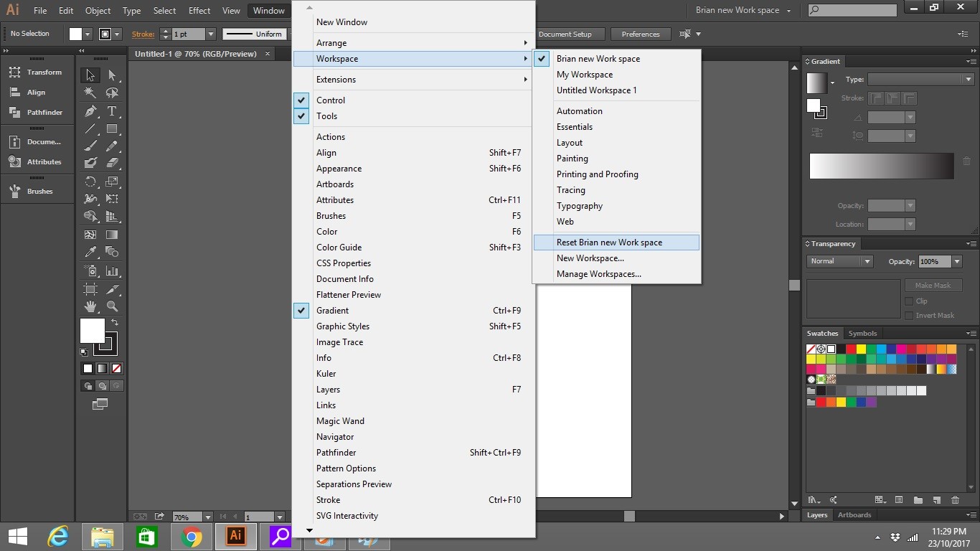Viewport: 980px width, 551px height.
Task: Click the gradient slider bar
Action: (x=882, y=166)
